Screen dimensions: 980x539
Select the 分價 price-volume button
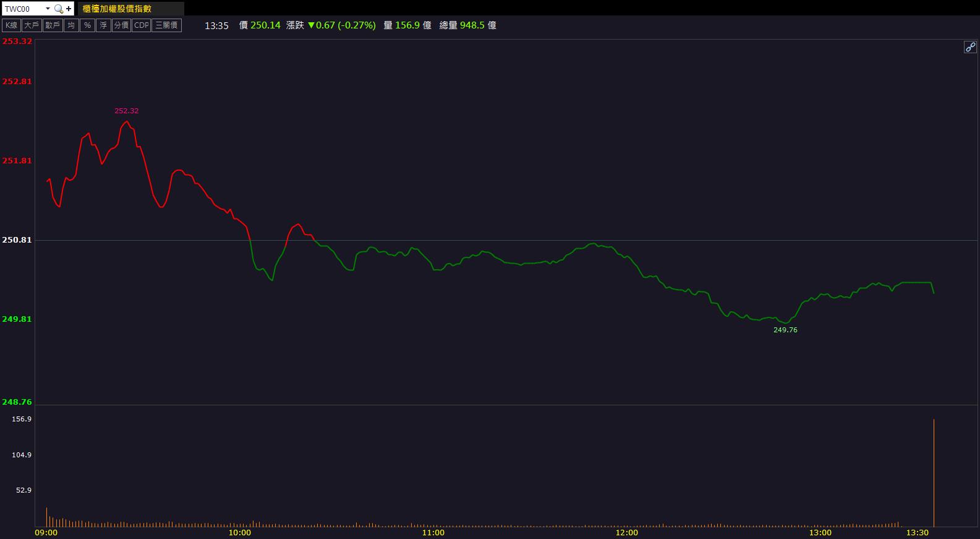coord(121,25)
